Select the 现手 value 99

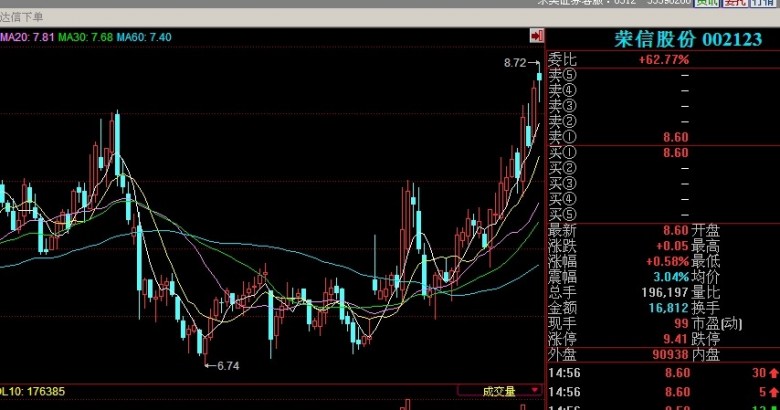[x=682, y=323]
